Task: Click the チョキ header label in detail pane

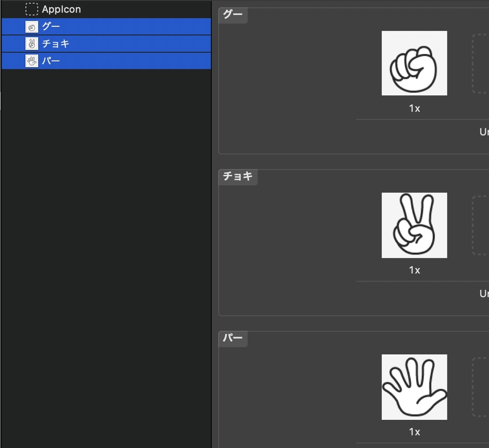Action: click(238, 176)
